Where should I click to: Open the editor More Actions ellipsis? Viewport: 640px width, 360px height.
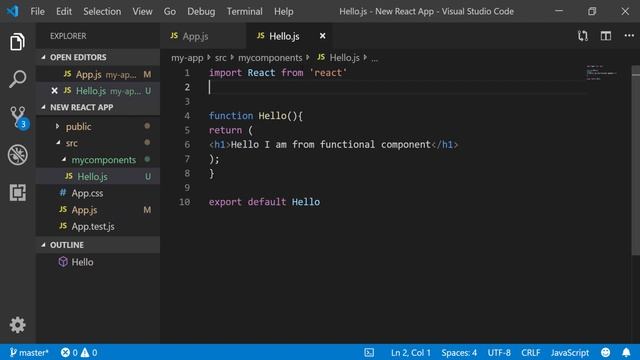[x=629, y=36]
